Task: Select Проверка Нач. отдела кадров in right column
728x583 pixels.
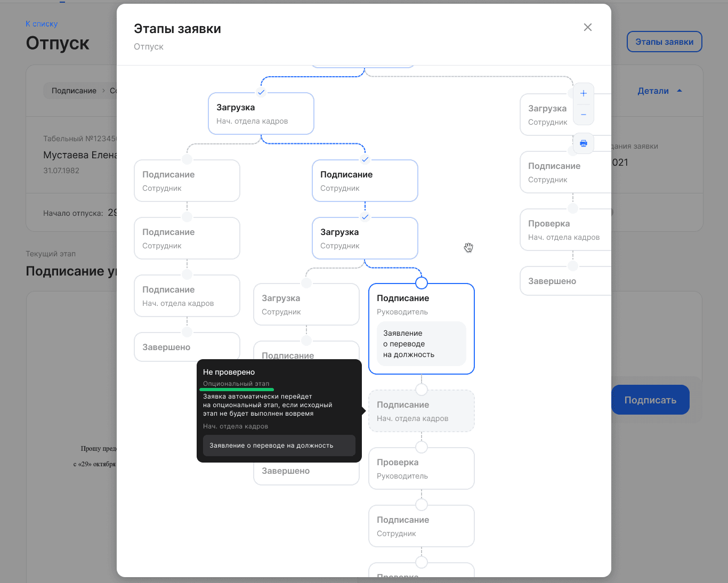Action: 565,230
